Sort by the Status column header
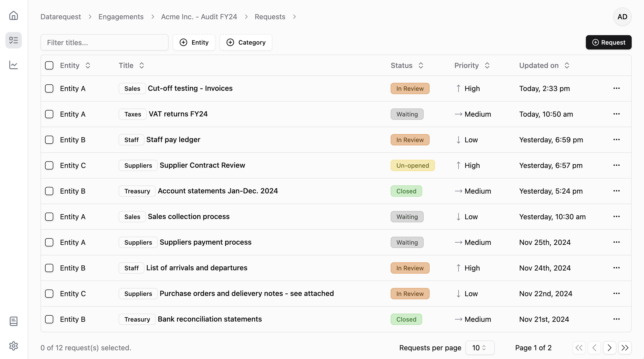 click(x=407, y=65)
